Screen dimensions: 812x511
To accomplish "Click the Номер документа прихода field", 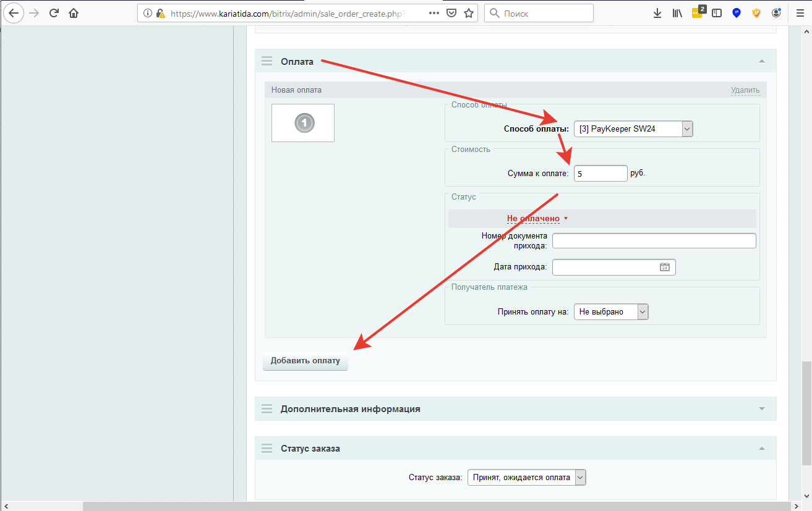I will click(x=654, y=240).
